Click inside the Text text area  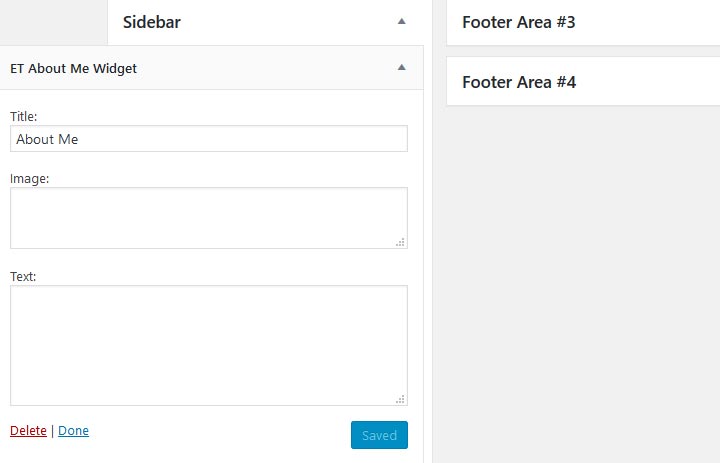coord(209,345)
